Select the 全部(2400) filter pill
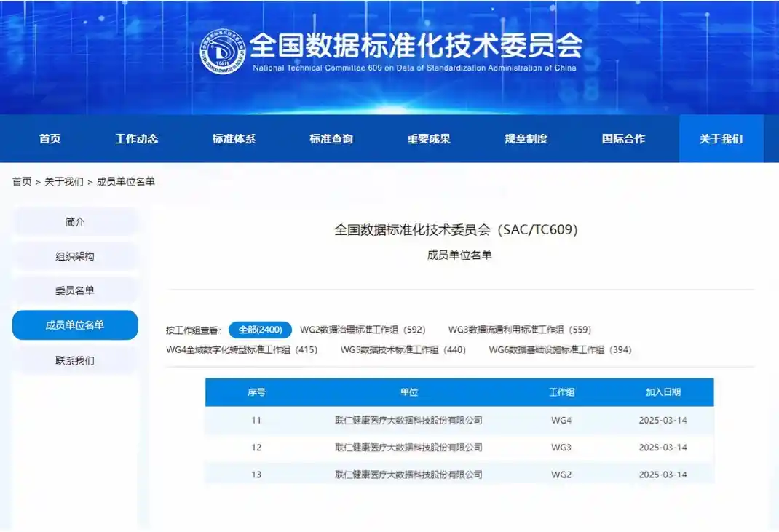The image size is (779, 532). tap(260, 330)
